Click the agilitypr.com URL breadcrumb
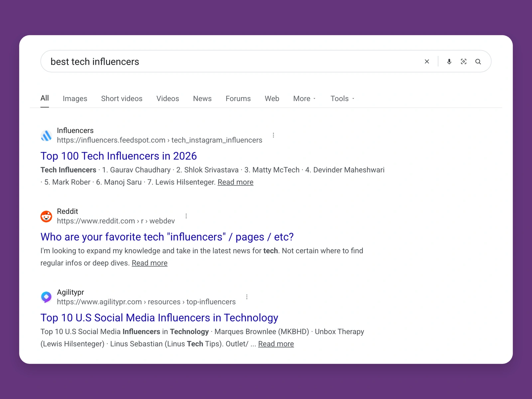The width and height of the screenshot is (532, 399). 146,302
